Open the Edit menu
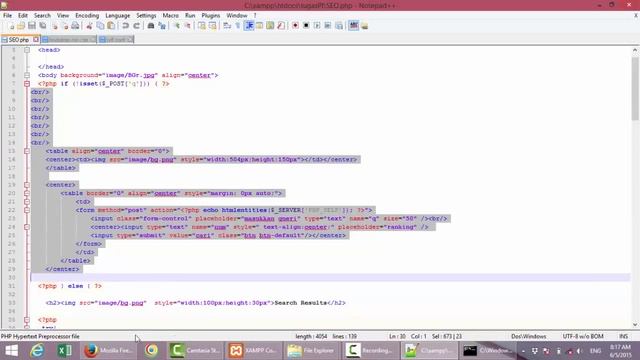The width and height of the screenshot is (640, 360). 23,16
